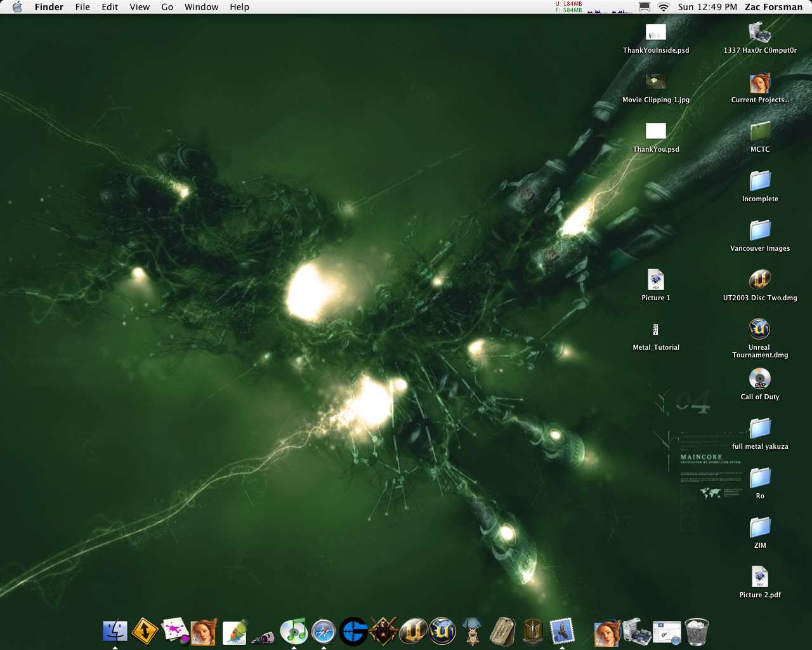Open the Venus-face folder on the dock's right side

tap(607, 632)
